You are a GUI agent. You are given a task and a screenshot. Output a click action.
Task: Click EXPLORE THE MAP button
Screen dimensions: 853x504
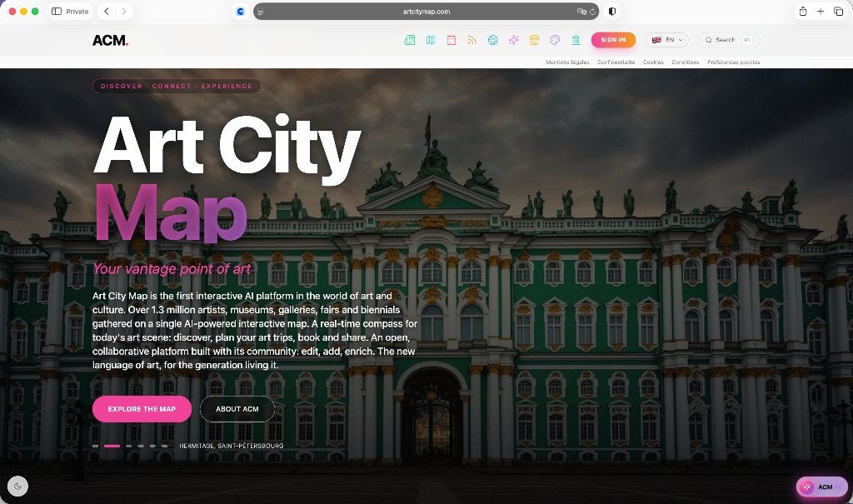point(142,409)
